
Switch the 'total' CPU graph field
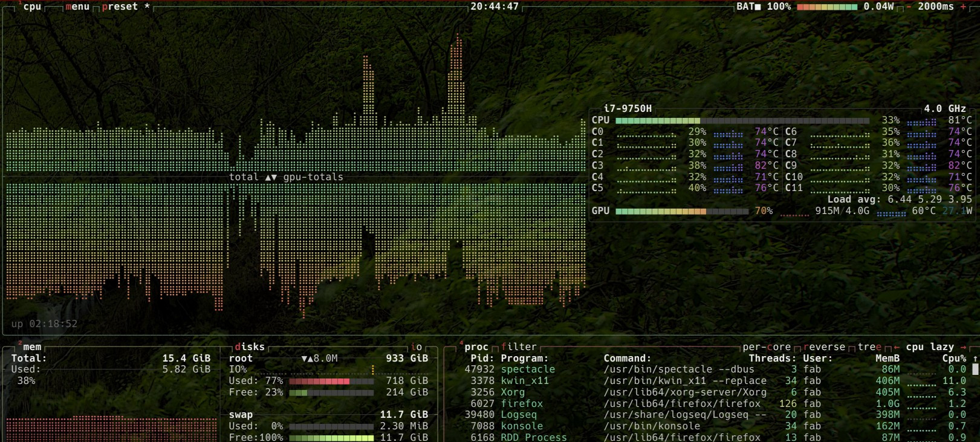[244, 177]
